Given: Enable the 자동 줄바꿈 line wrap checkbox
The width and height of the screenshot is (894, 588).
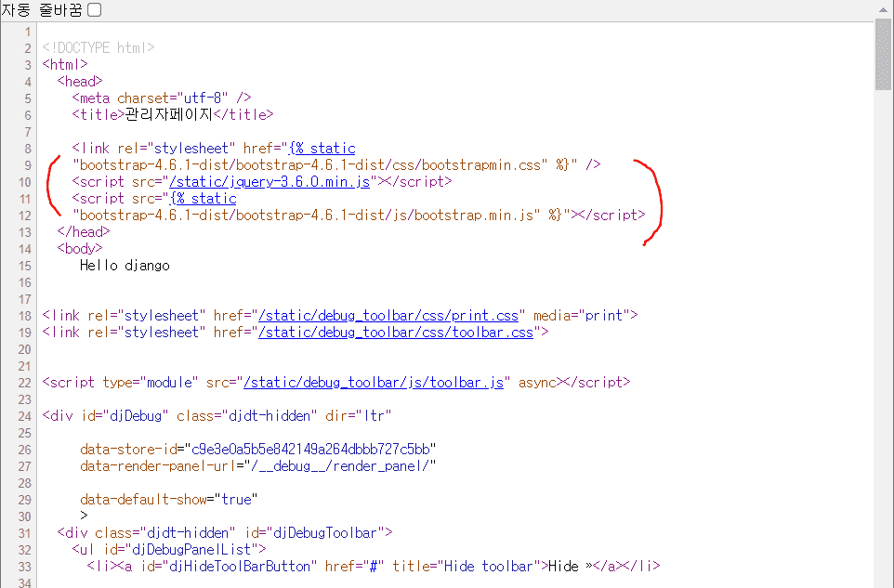Looking at the screenshot, I should (95, 9).
